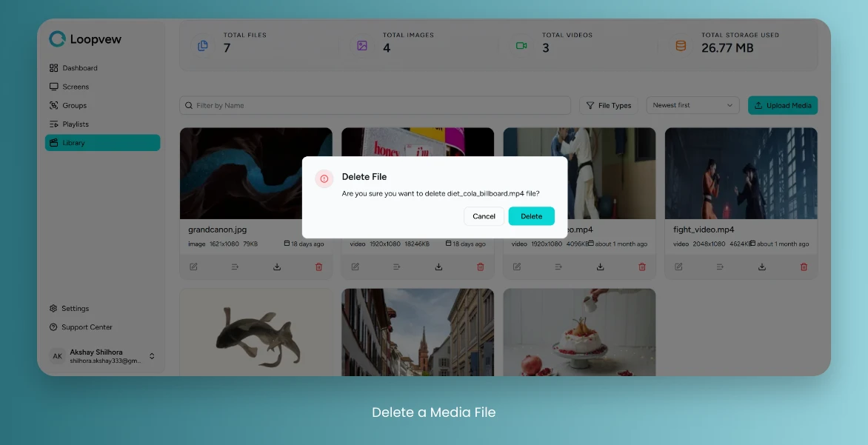The width and height of the screenshot is (868, 445).
Task: Add fight_video.mp4 to a playlist
Action: 720,267
